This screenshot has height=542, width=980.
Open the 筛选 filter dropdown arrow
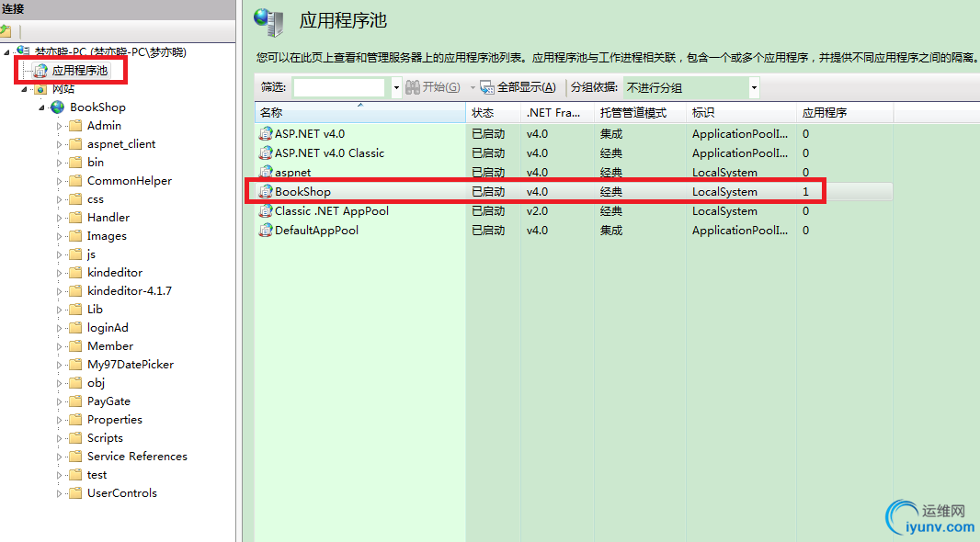pyautogui.click(x=395, y=87)
